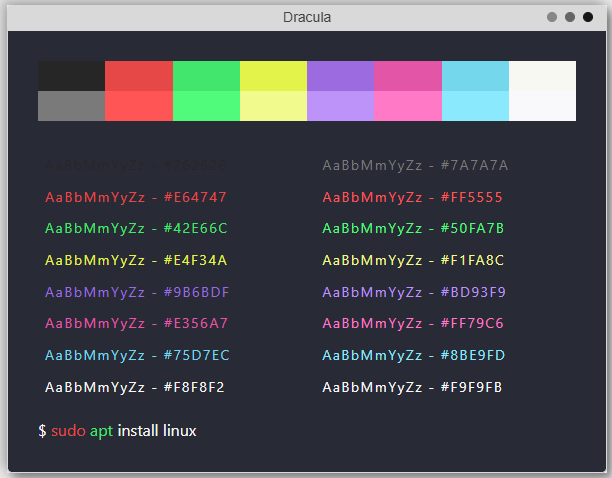Pick the bright pink swatch in bottom row
The width and height of the screenshot is (612, 478).
[408, 106]
